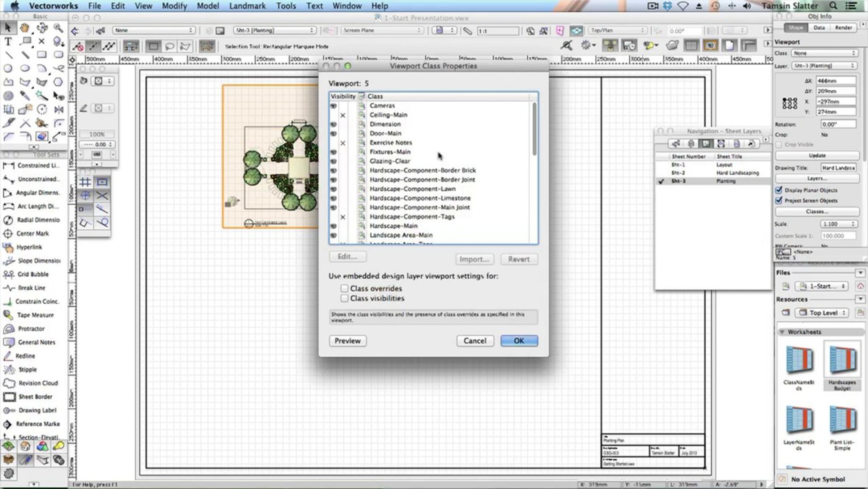Select the Text tool
868x489 pixels.
8,42
